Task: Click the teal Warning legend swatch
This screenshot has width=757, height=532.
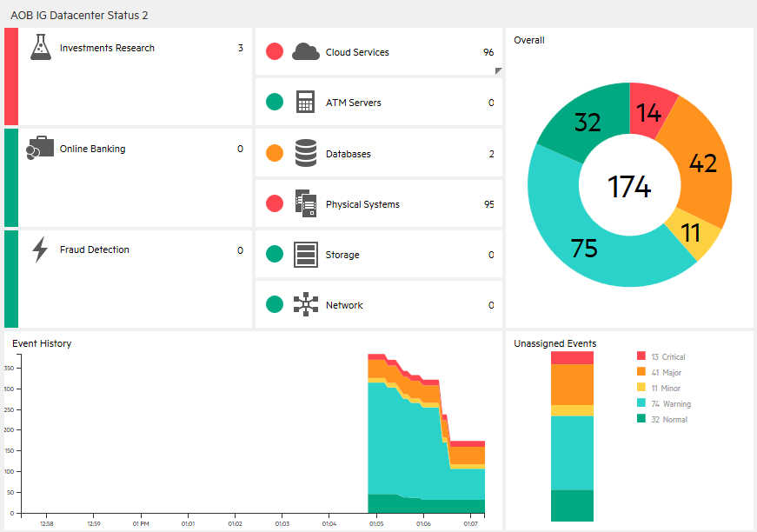Action: tap(641, 402)
